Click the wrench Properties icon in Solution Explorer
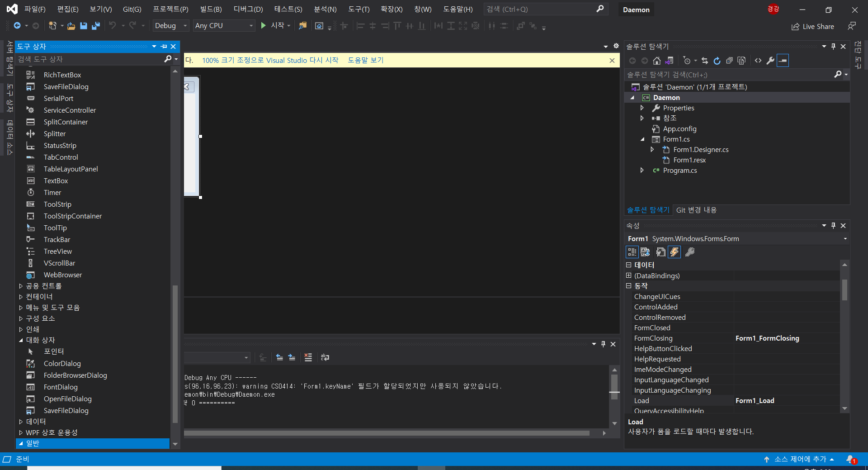 coord(770,61)
